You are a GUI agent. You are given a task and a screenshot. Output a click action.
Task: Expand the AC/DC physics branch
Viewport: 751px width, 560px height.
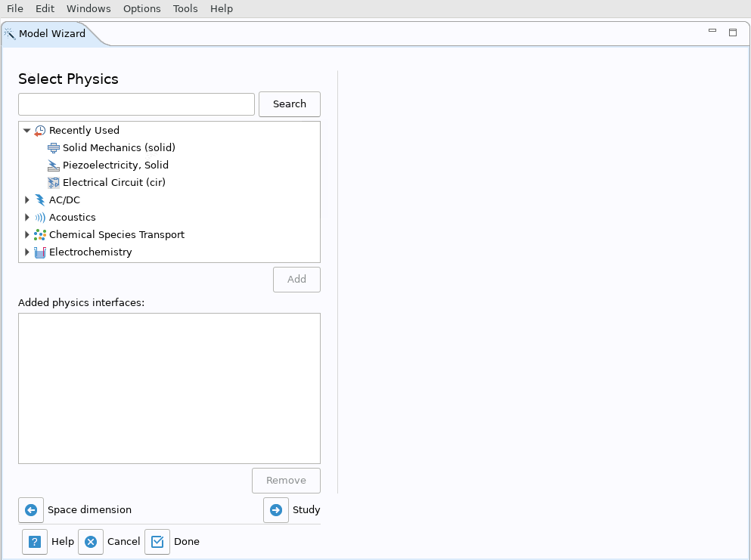click(x=27, y=200)
